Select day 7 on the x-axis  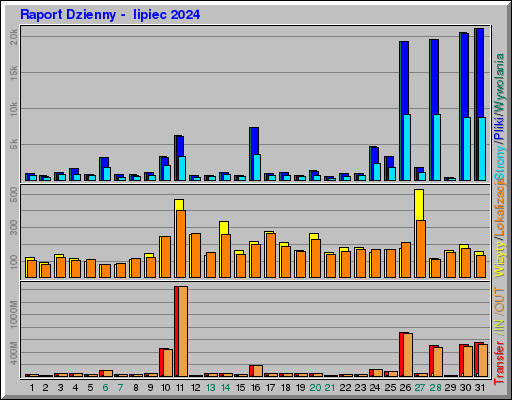click(120, 388)
